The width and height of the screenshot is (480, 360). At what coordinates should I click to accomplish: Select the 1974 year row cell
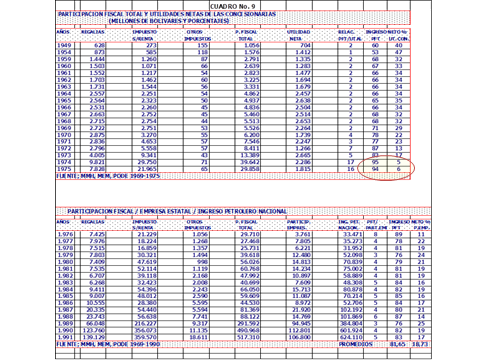(64, 162)
